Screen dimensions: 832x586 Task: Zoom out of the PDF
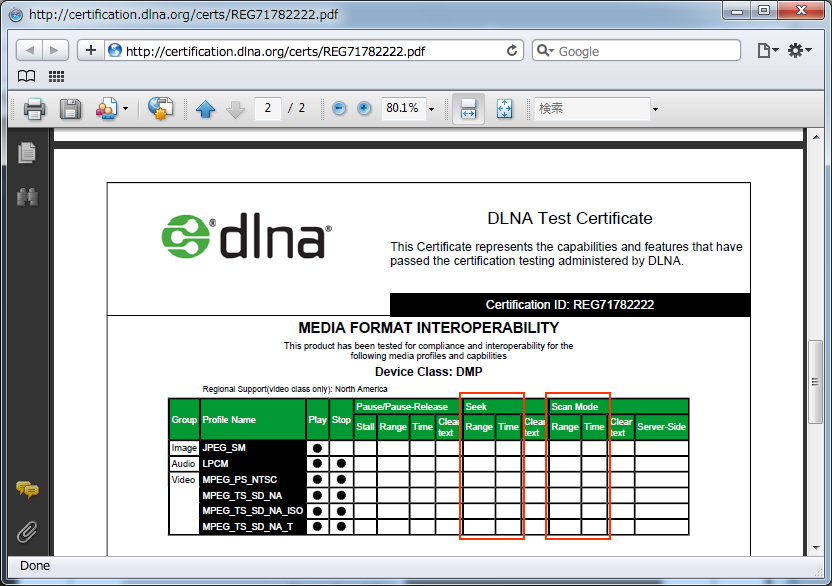[339, 109]
